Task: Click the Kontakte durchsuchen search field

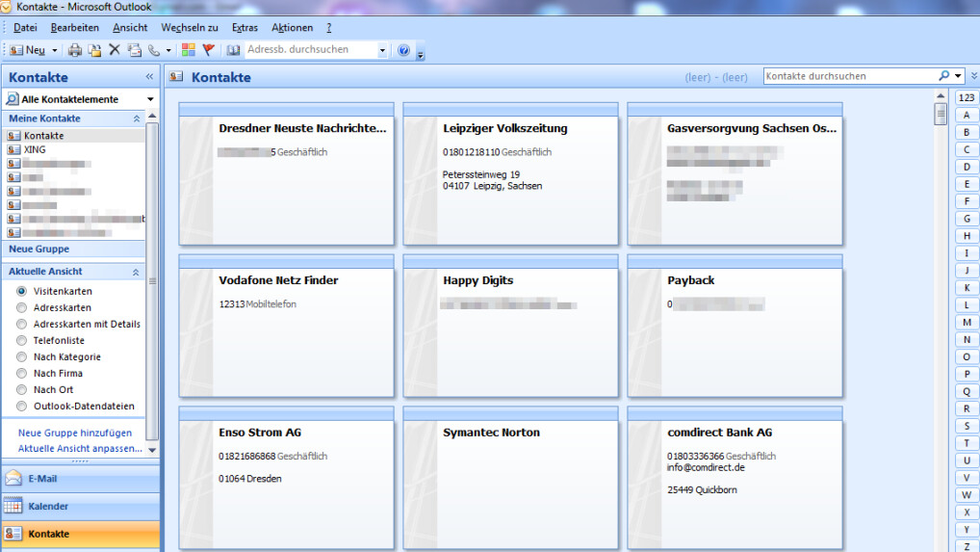Action: 850,76
